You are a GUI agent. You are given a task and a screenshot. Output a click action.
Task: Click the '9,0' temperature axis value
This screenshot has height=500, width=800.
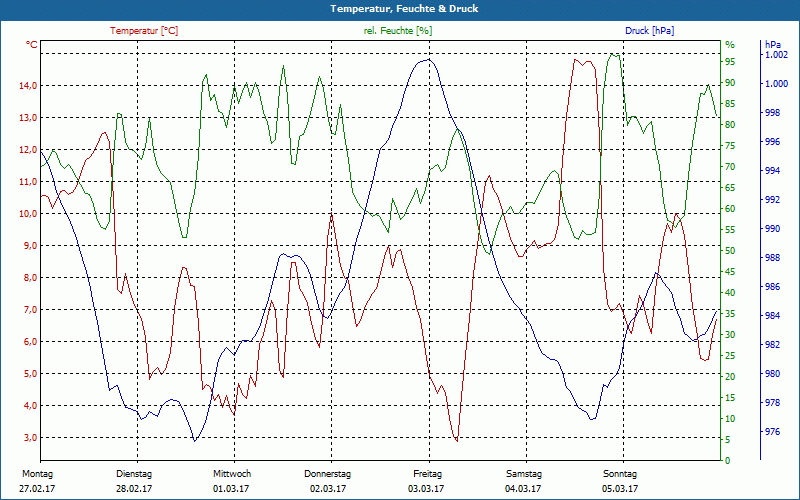(x=30, y=246)
